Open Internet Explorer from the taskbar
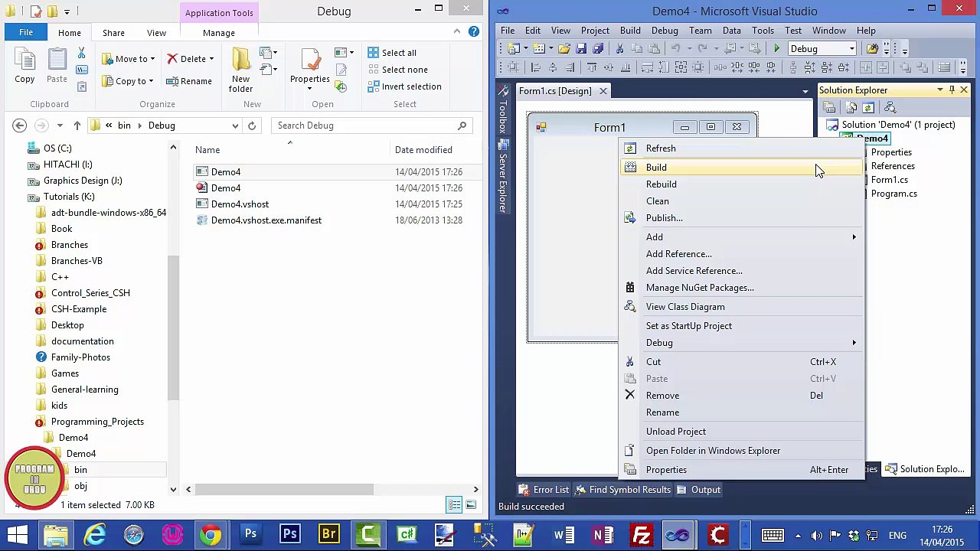This screenshot has width=980, height=551. coord(95,534)
